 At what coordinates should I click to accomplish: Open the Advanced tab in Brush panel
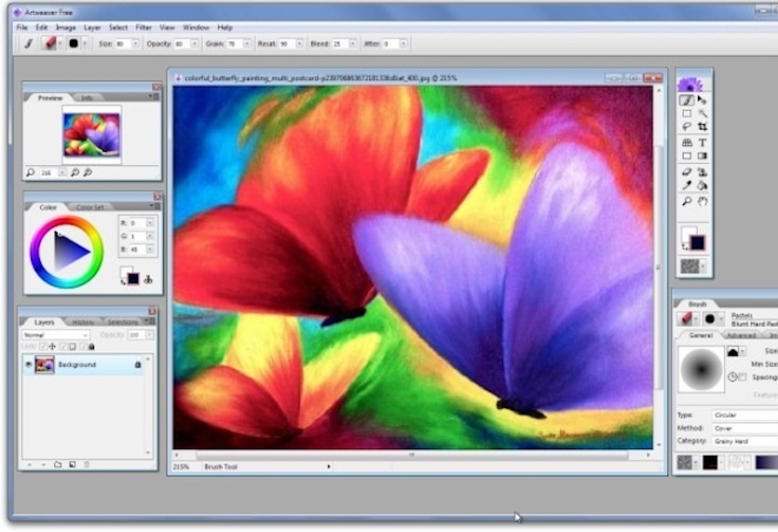741,335
